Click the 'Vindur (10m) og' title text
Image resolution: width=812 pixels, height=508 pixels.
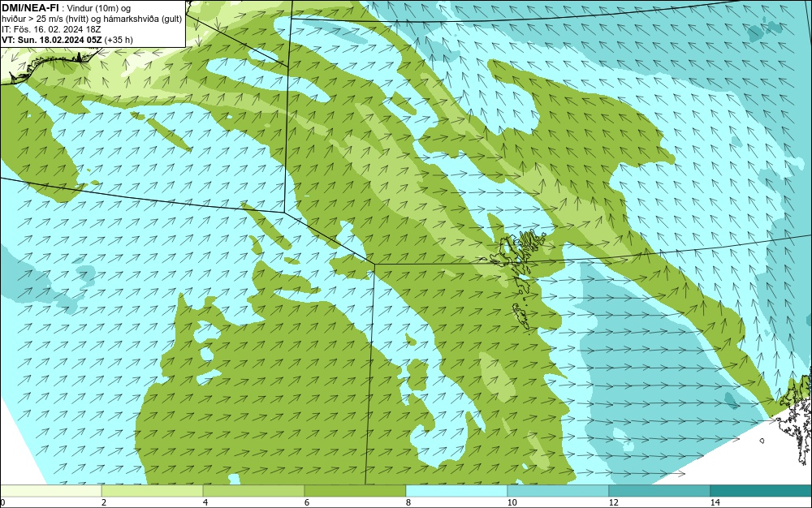99,8
